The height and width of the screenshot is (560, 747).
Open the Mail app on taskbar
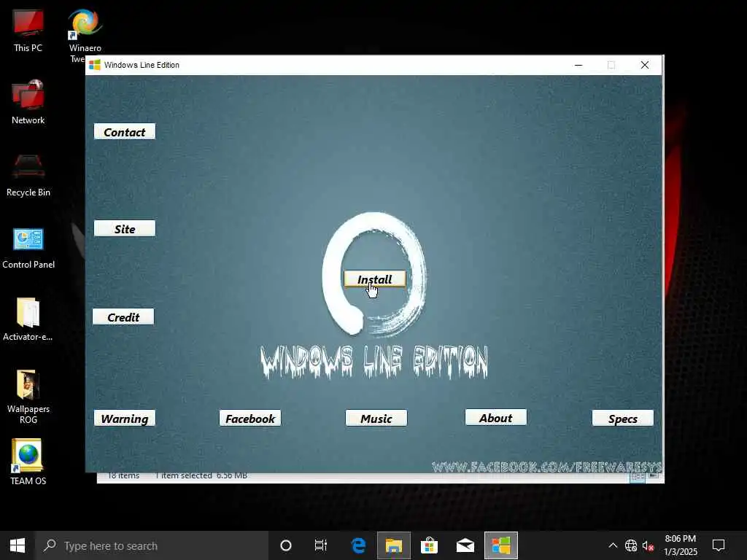tap(465, 545)
